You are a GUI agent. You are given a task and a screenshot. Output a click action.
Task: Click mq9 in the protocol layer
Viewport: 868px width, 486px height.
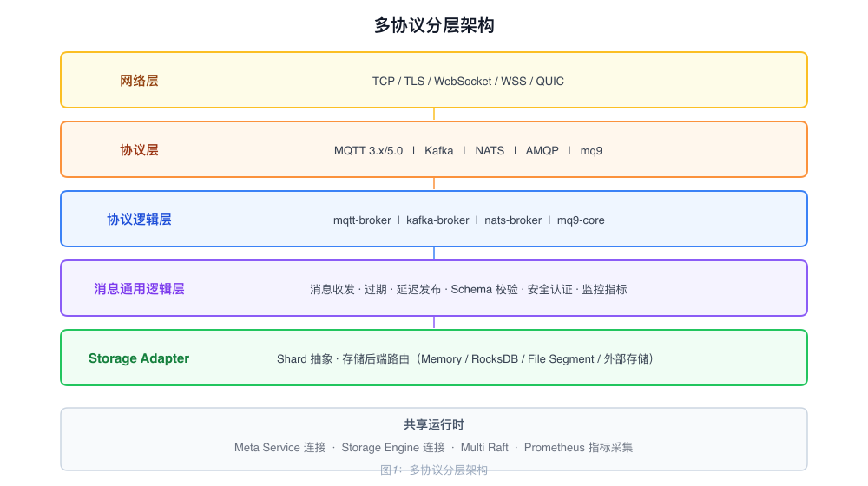pos(591,150)
